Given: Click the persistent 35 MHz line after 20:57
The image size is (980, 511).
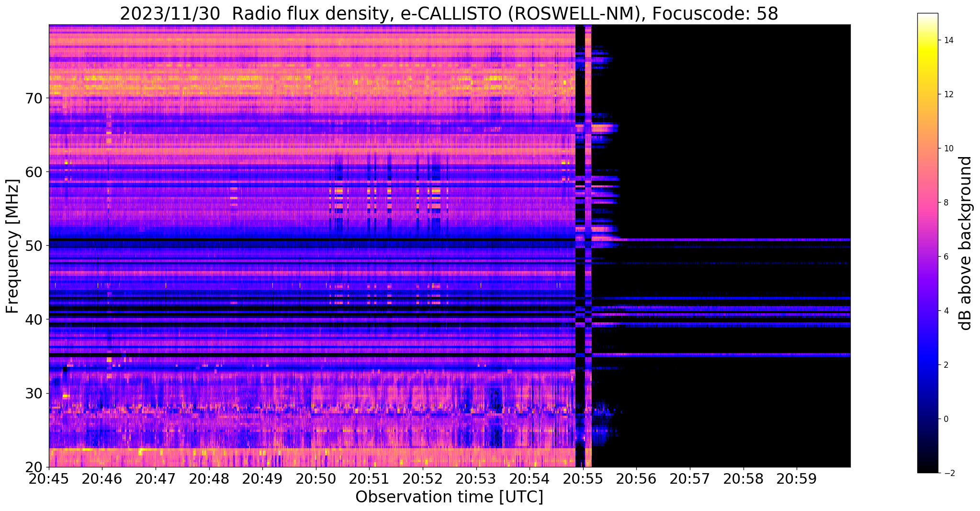Looking at the screenshot, I should pyautogui.click(x=770, y=354).
